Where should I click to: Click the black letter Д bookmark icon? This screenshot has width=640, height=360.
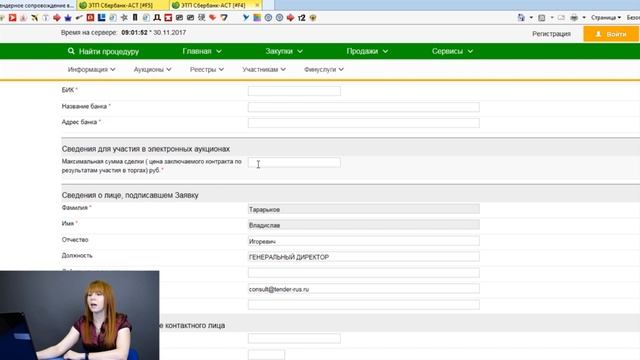pyautogui.click(x=157, y=18)
